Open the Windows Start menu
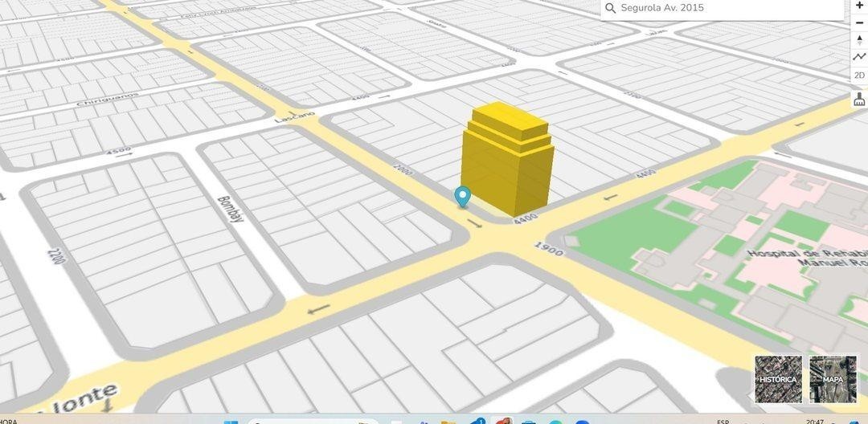The image size is (868, 424). coord(231,421)
